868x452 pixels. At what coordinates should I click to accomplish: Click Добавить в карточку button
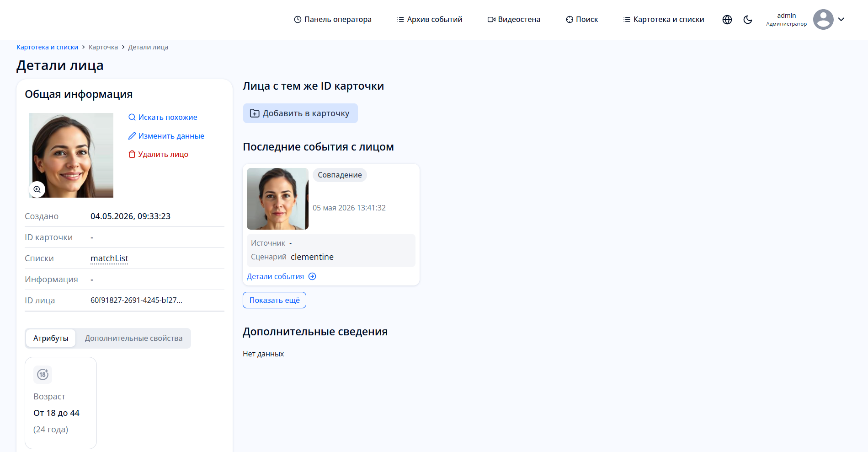[x=300, y=113]
